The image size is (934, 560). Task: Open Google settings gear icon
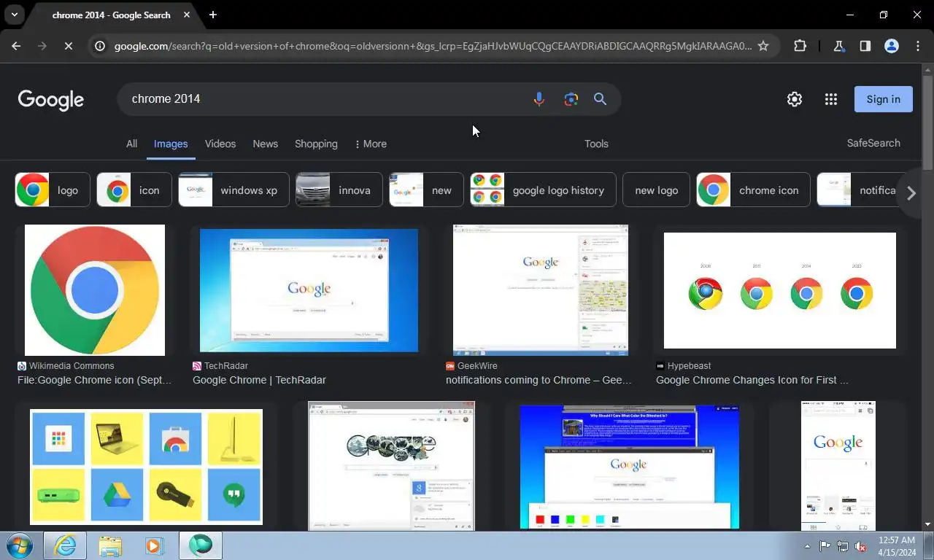click(x=795, y=99)
